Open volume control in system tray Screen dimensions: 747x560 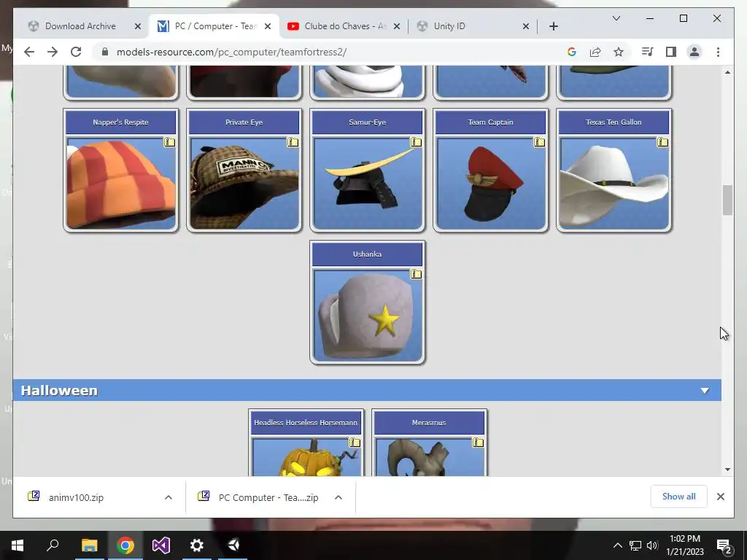[x=651, y=545]
